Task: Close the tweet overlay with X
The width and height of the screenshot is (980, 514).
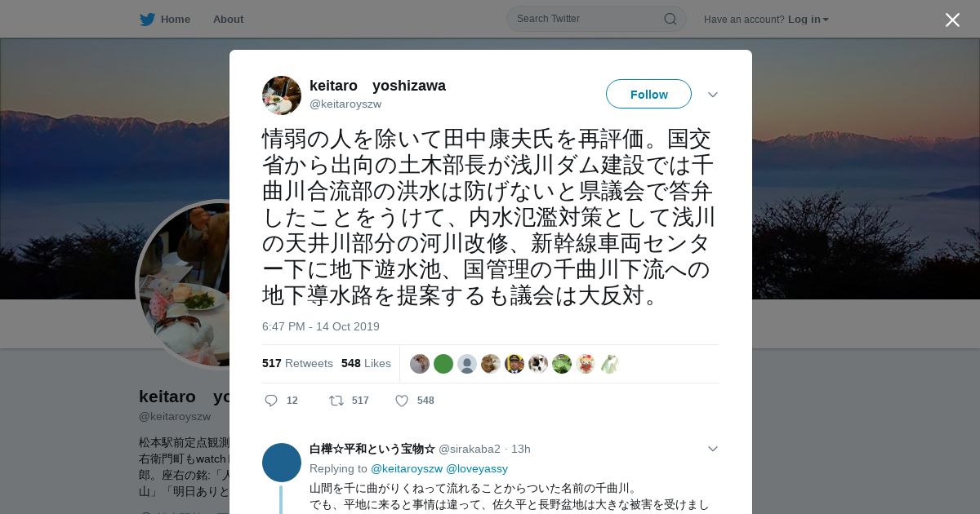Action: pos(952,20)
